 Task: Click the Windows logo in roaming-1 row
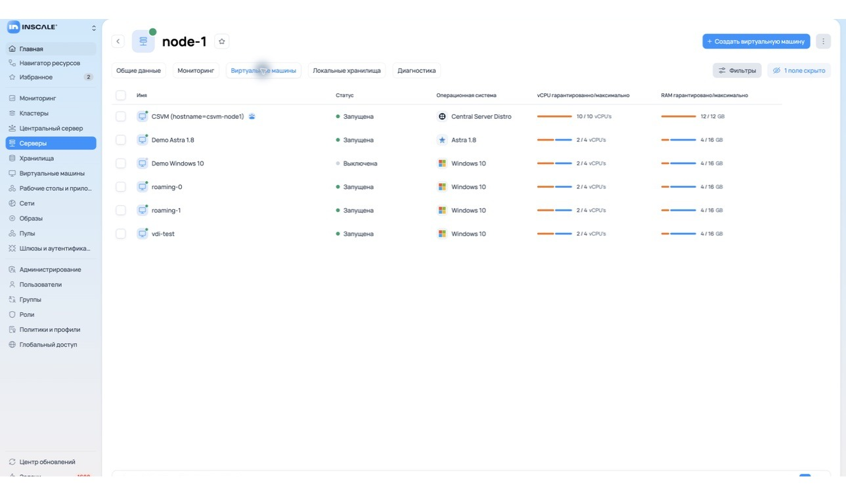click(x=442, y=210)
